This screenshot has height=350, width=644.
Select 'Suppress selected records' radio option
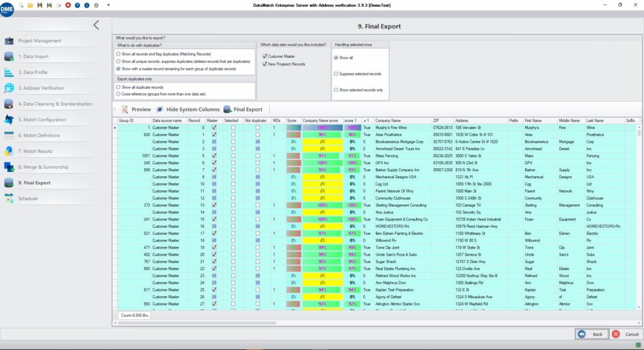tap(336, 74)
